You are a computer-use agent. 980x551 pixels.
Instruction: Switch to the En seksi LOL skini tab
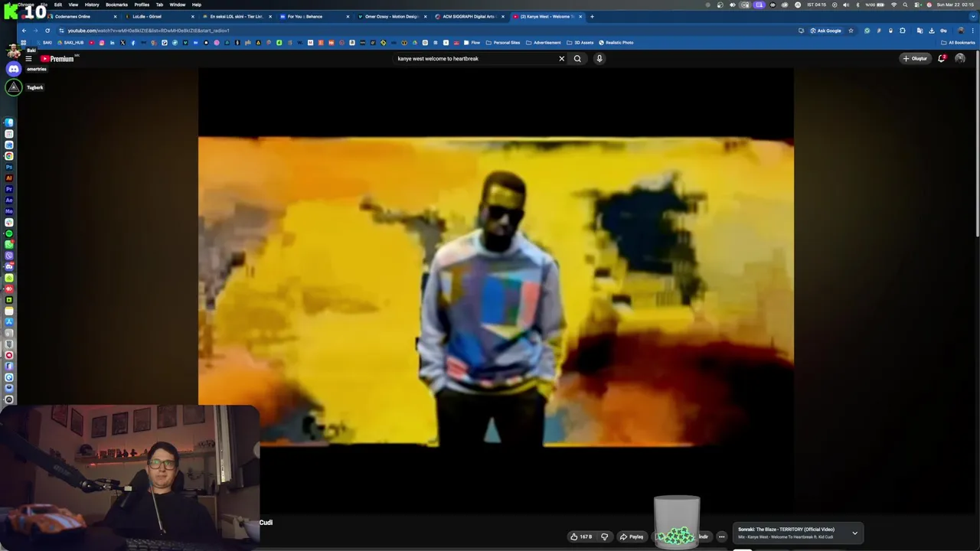237,16
